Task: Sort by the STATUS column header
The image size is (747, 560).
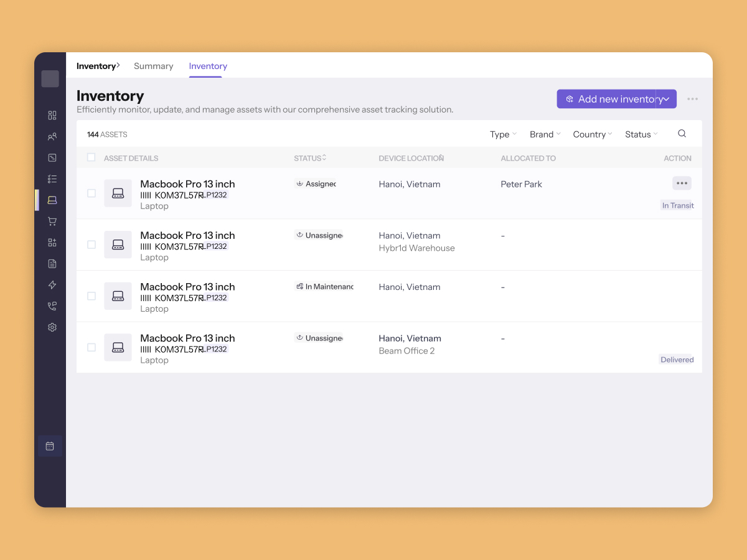Action: [310, 158]
